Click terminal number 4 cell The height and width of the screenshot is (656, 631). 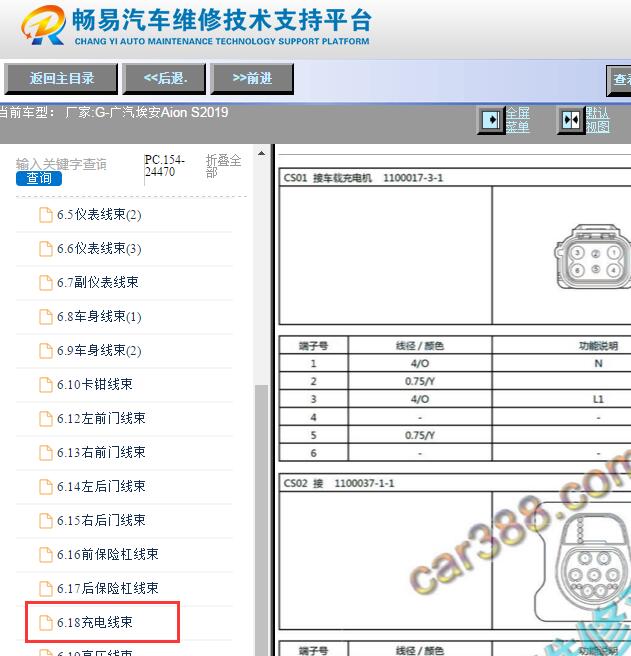pos(313,418)
